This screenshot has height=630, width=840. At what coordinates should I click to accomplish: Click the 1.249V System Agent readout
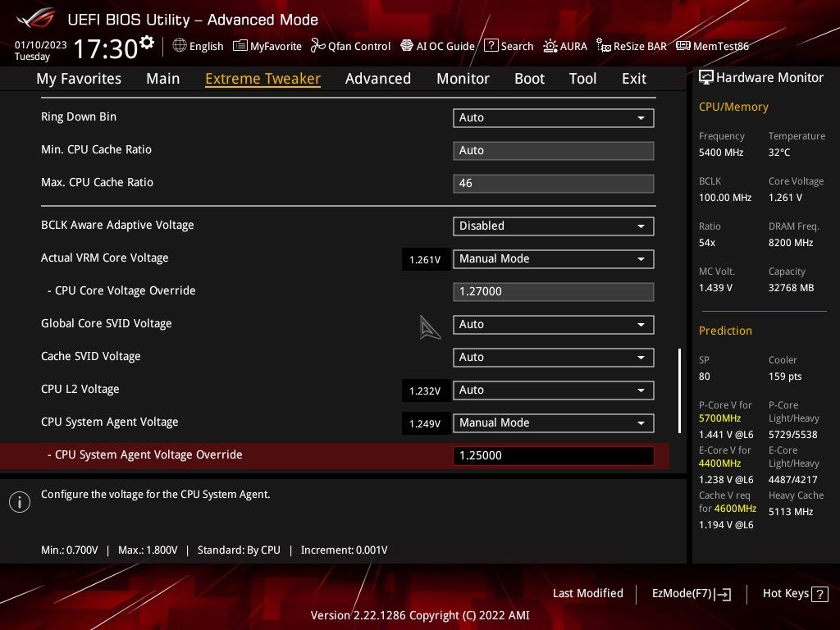[x=426, y=424]
